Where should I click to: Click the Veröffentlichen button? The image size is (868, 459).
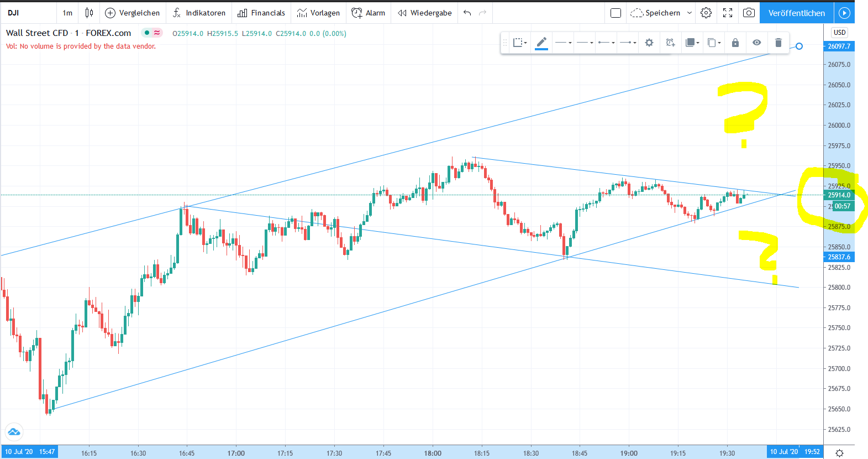(x=796, y=13)
